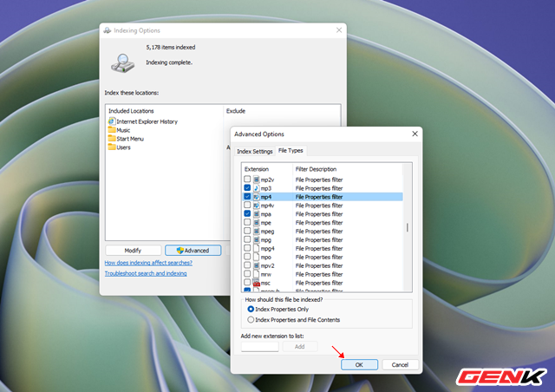Click the Users folder icon

point(112,147)
